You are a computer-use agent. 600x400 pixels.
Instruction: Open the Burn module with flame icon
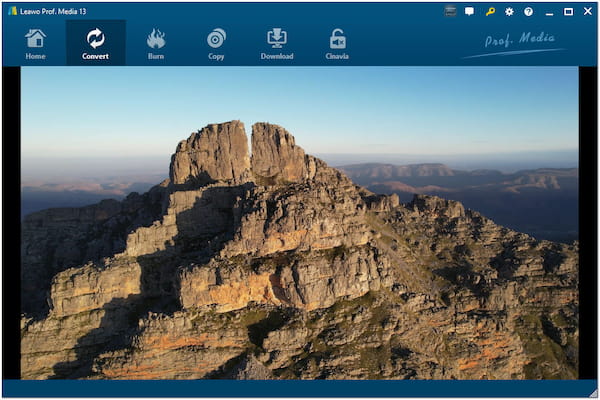[x=156, y=43]
